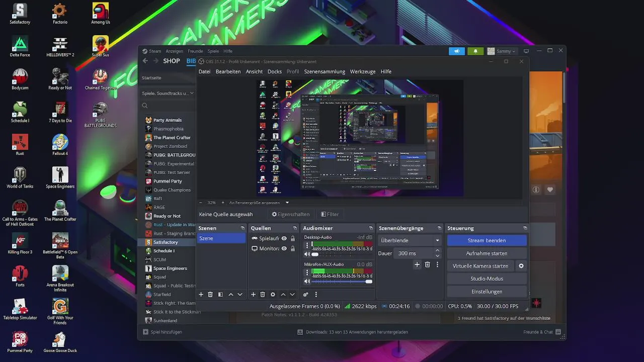The height and width of the screenshot is (362, 644).
Task: Mute Desktop-Audio speaker icon
Action: click(307, 254)
